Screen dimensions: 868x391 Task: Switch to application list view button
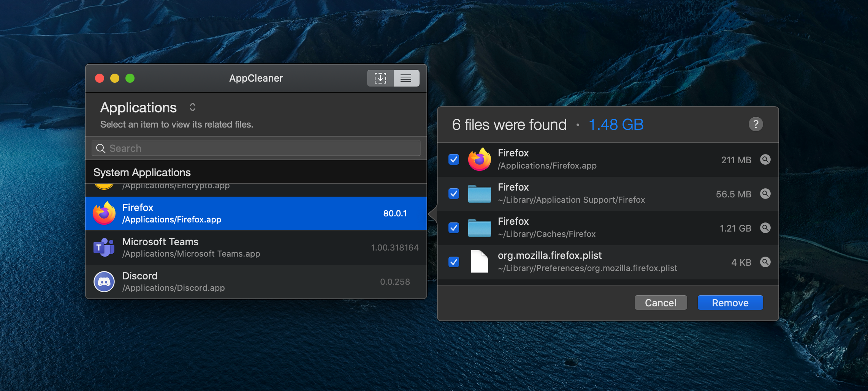406,78
